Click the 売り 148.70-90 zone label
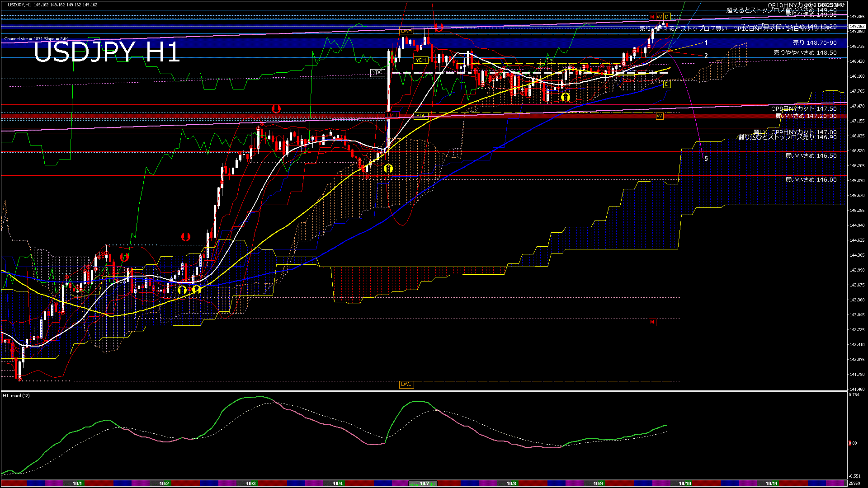The height and width of the screenshot is (488, 868). 815,43
